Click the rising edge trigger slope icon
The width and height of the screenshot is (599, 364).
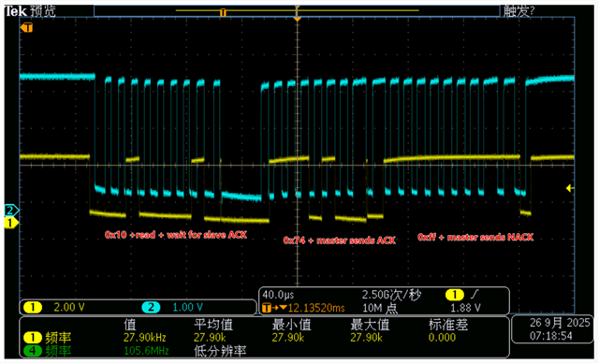(x=475, y=294)
